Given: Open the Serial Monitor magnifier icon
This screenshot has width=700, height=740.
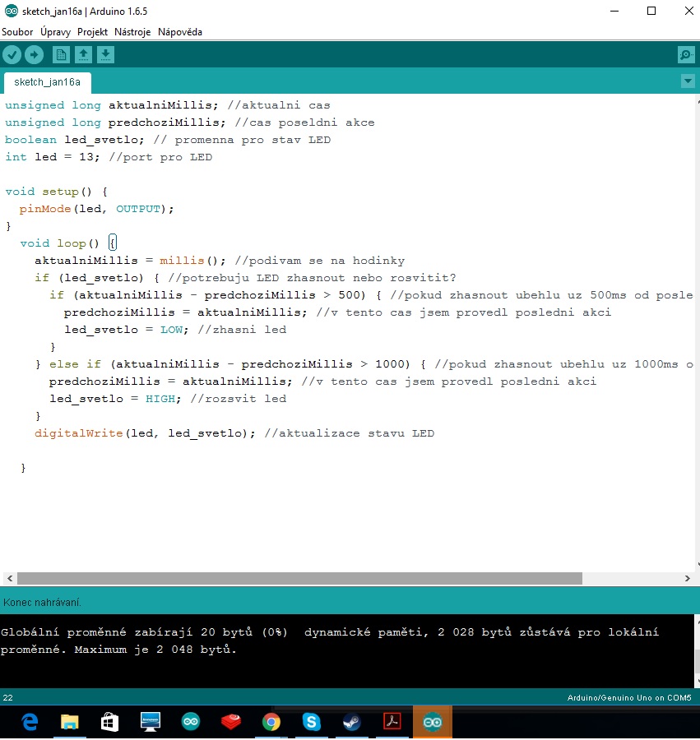Looking at the screenshot, I should [x=685, y=55].
